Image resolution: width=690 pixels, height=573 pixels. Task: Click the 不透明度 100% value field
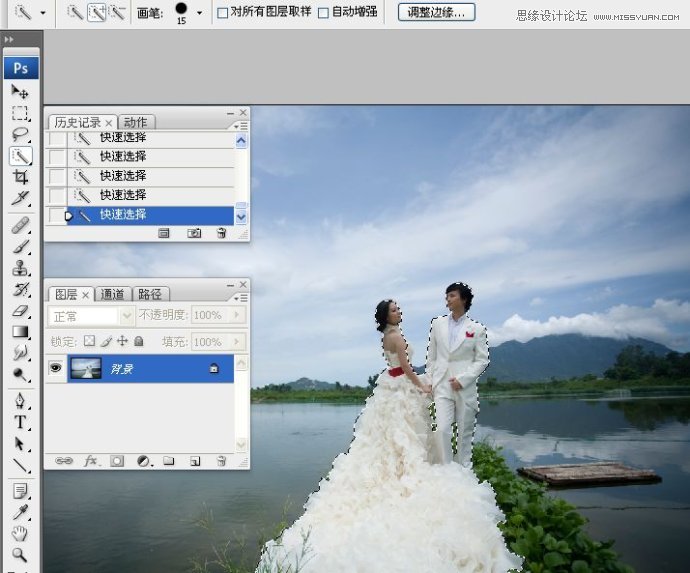[x=210, y=315]
